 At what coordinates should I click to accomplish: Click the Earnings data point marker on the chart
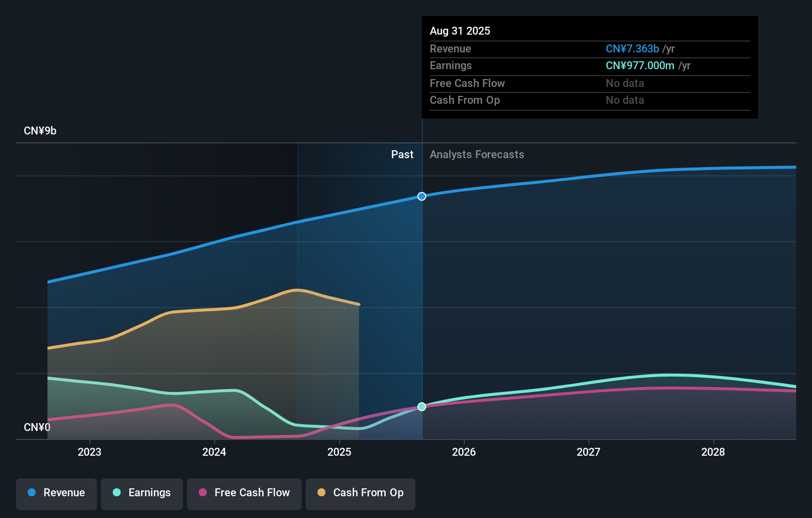421,407
